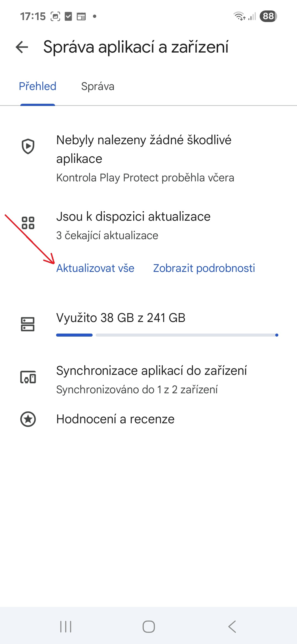This screenshot has width=297, height=644.
Task: Open Zobrazit podrobnosti for pending updates
Action: click(x=204, y=268)
